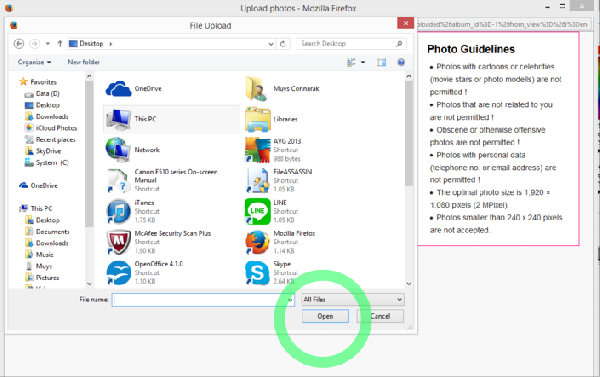Select the Canon E510 On-screen Manual shortcut
600x377 pixels.
point(162,180)
